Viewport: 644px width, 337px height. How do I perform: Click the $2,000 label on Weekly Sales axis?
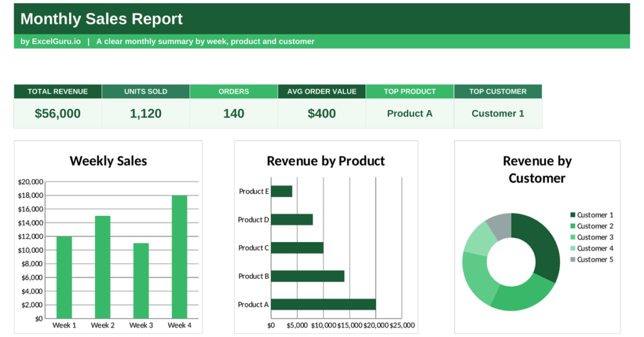[x=32, y=305]
